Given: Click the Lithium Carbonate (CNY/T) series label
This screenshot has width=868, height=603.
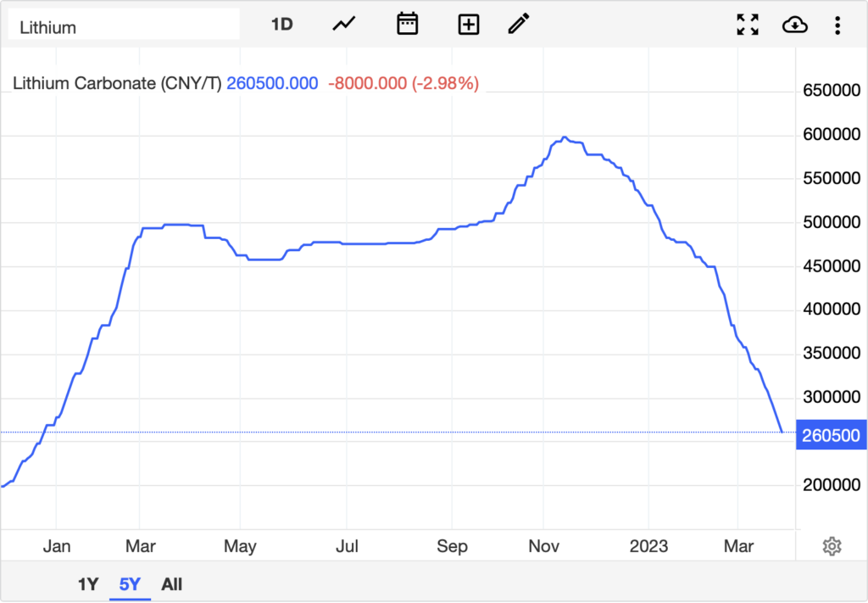Looking at the screenshot, I should coord(117,84).
